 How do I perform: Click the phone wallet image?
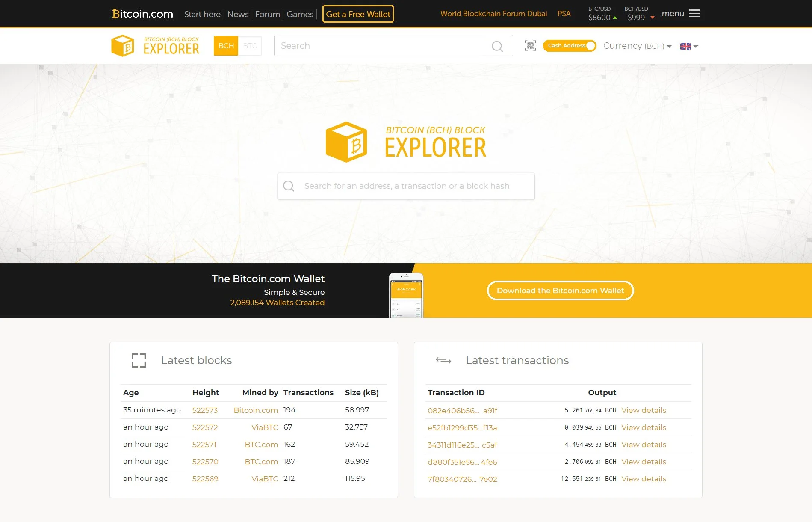[406, 295]
